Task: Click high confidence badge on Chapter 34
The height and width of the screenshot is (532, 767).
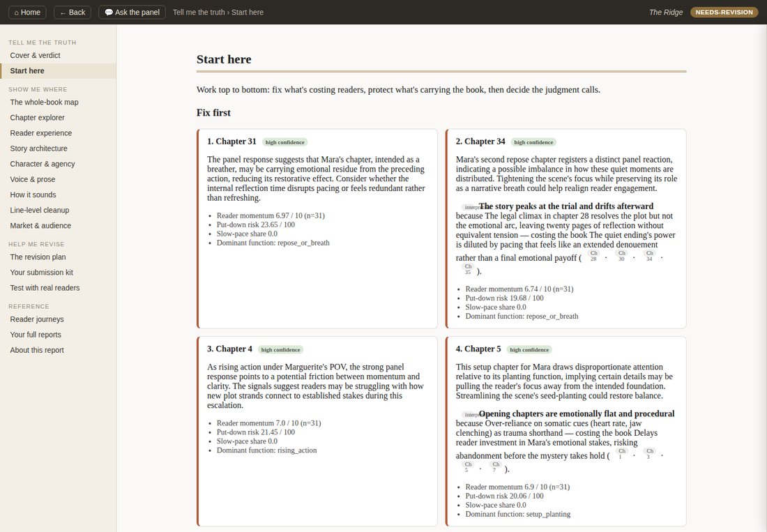Action: click(x=533, y=142)
